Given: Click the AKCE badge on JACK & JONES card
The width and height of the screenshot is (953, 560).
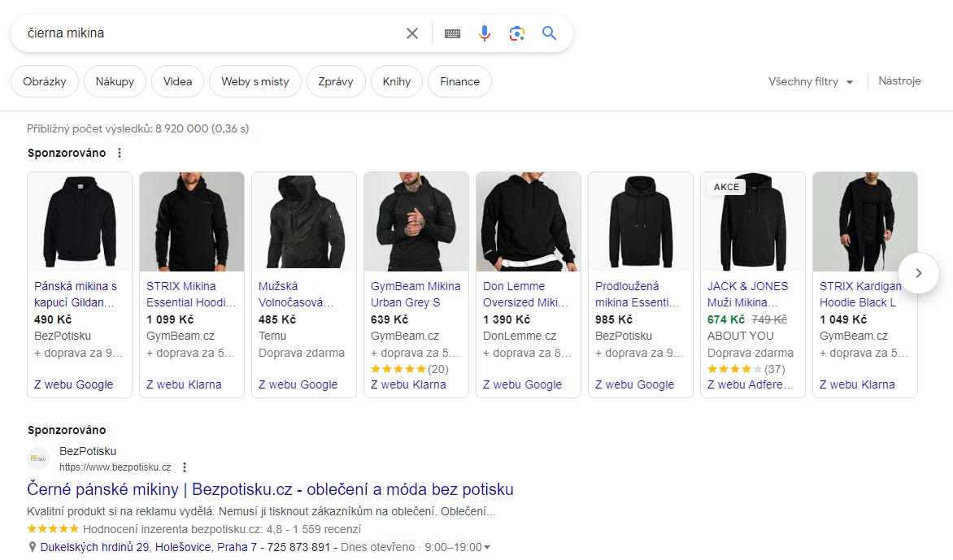Looking at the screenshot, I should point(726,187).
